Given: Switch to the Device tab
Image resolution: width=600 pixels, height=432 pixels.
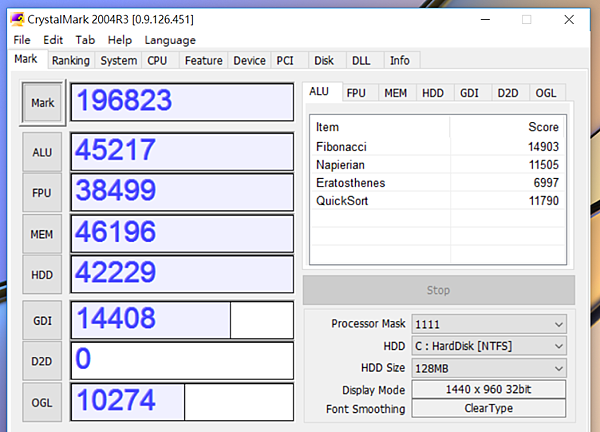Looking at the screenshot, I should coord(249,60).
